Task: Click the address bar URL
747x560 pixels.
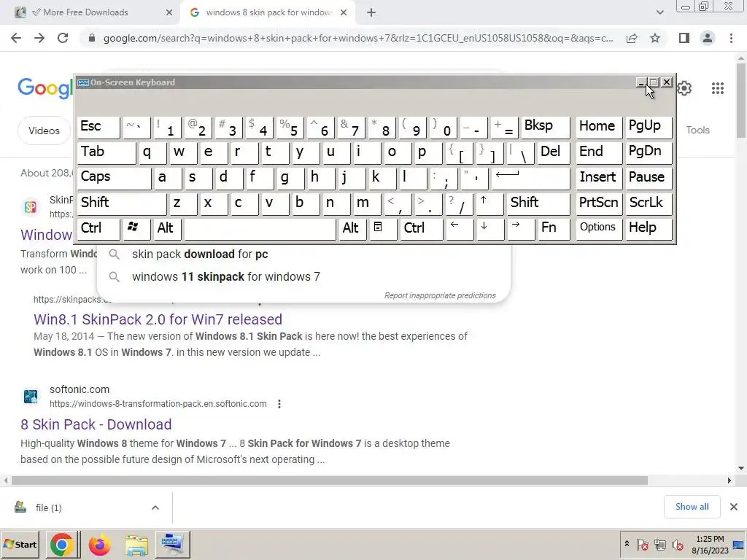Action: pos(358,38)
